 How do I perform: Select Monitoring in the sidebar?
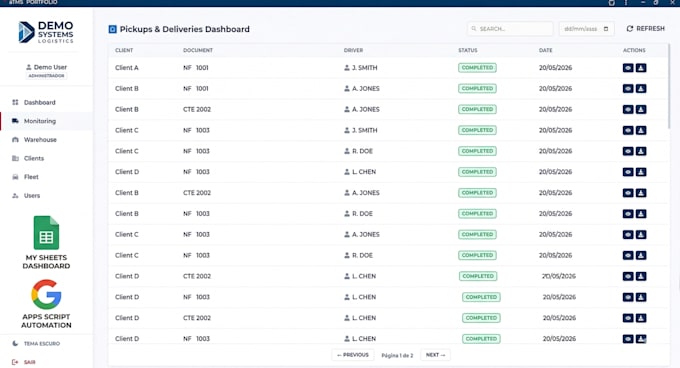tap(46, 121)
